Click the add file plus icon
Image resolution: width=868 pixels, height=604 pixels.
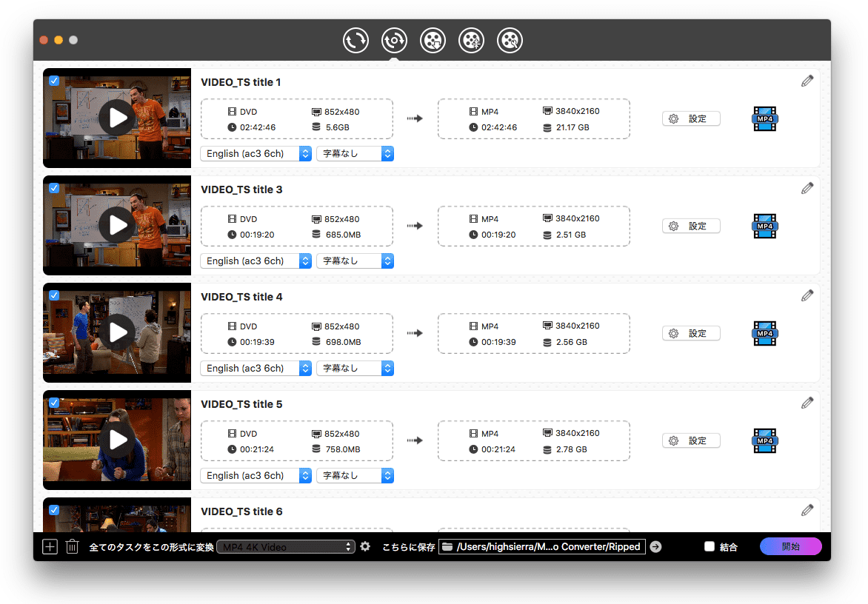(50, 547)
